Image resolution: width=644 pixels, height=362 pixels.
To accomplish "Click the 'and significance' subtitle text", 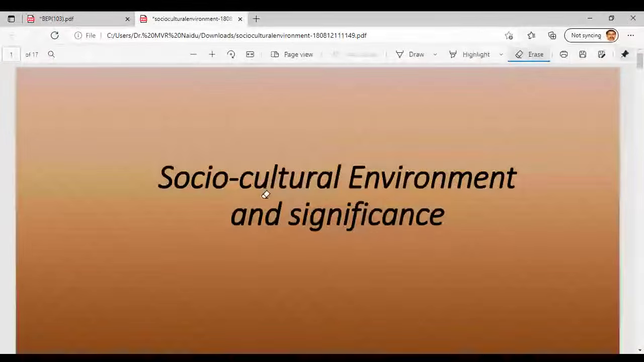I will (337, 215).
